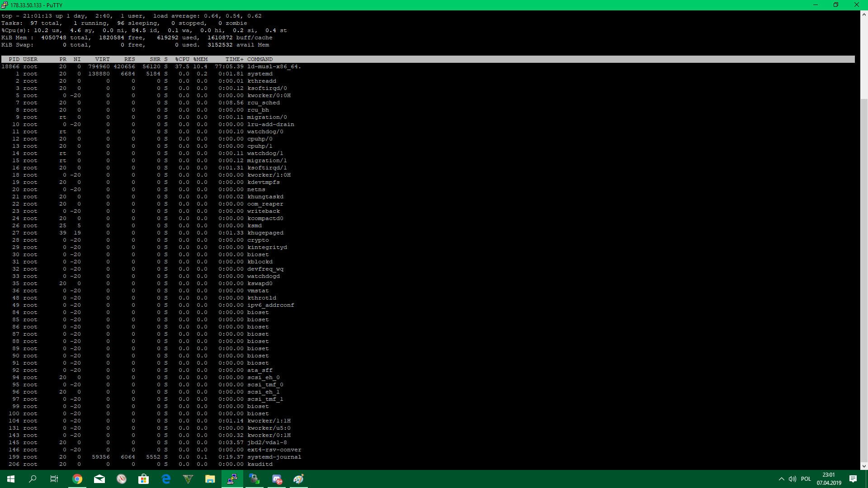
Task: Open clock and date calendar flyout
Action: coord(829,479)
